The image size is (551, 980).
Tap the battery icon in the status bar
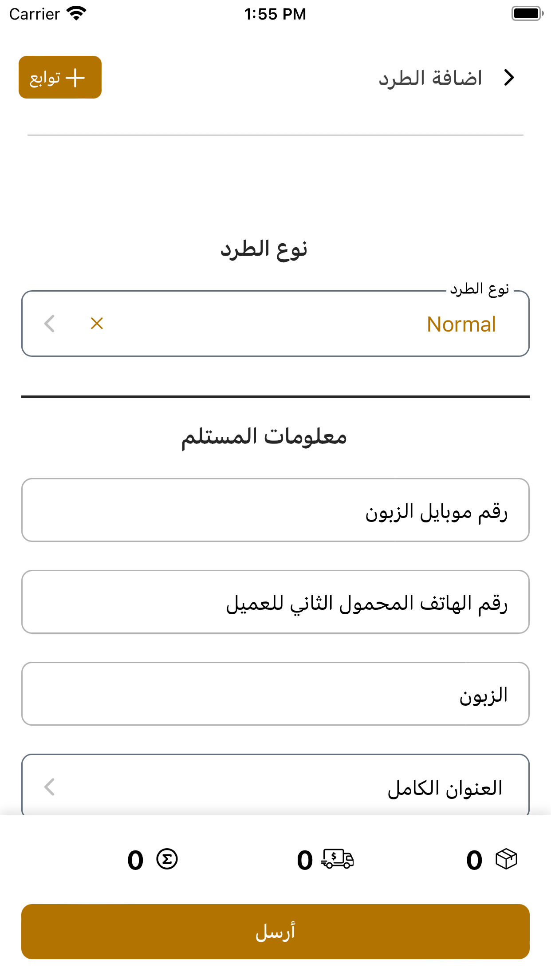pos(527,14)
